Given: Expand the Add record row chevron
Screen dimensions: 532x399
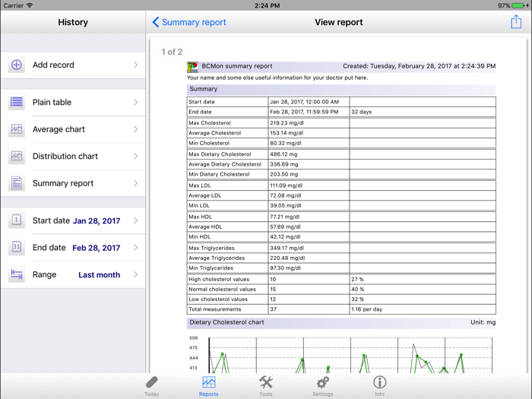Looking at the screenshot, I should tap(136, 65).
